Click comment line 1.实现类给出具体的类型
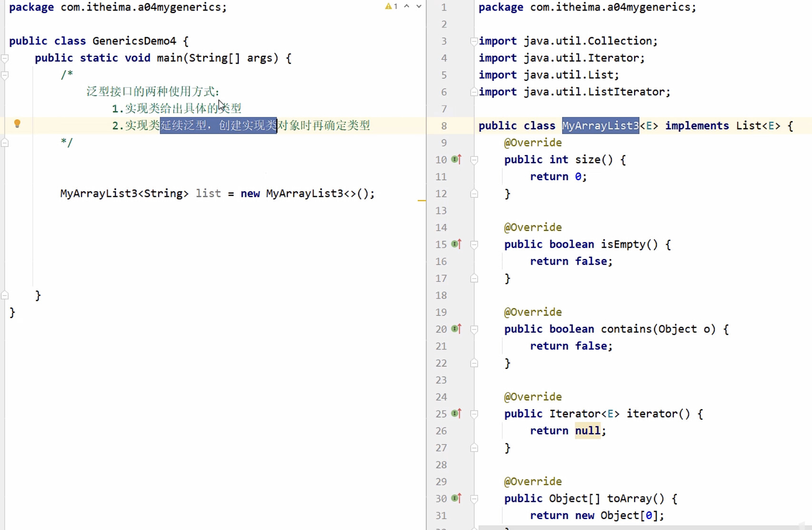812x530 pixels. pyautogui.click(x=176, y=108)
